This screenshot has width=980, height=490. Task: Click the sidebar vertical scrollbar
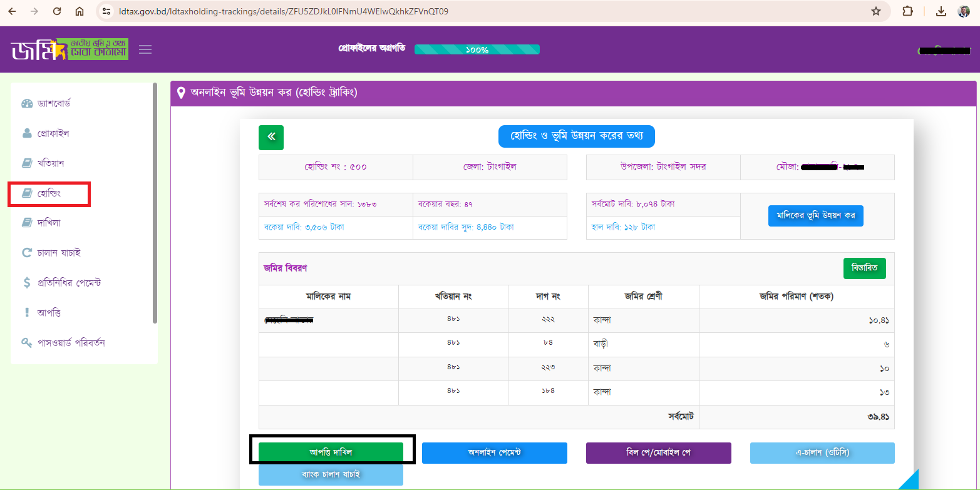[155, 203]
